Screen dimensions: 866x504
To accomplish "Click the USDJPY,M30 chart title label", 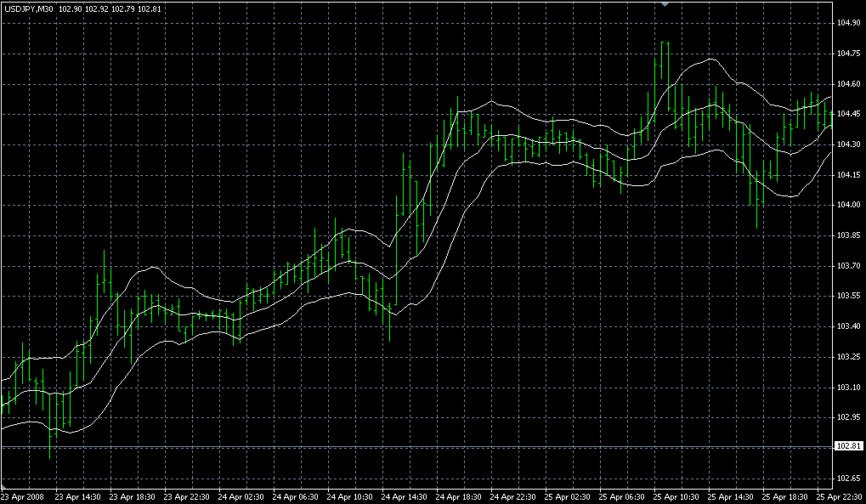I will [x=28, y=8].
